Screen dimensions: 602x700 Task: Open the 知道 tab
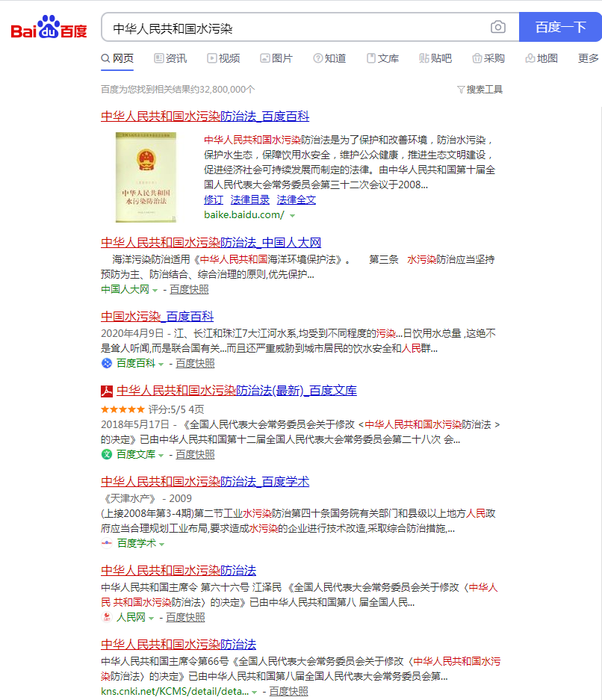[x=329, y=58]
